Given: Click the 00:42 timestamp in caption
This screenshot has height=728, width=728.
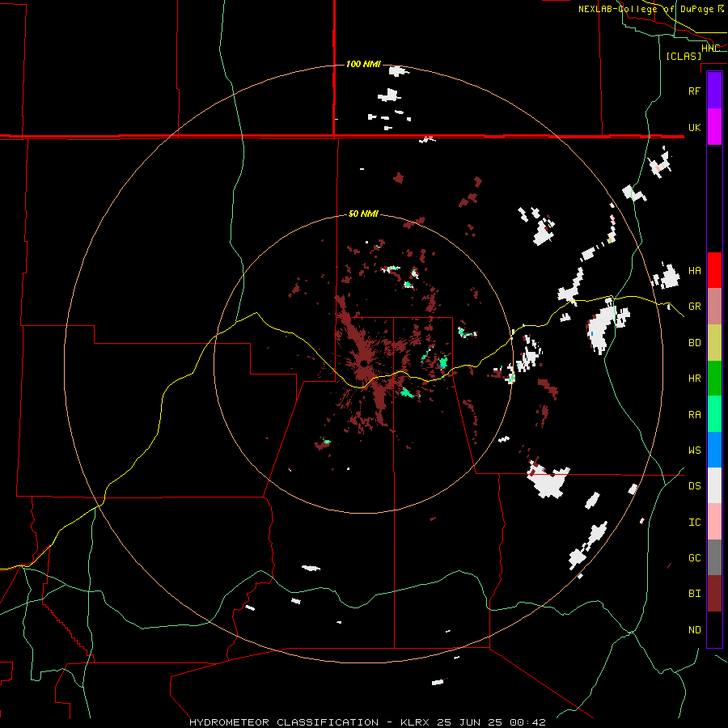Looking at the screenshot, I should point(527,722).
